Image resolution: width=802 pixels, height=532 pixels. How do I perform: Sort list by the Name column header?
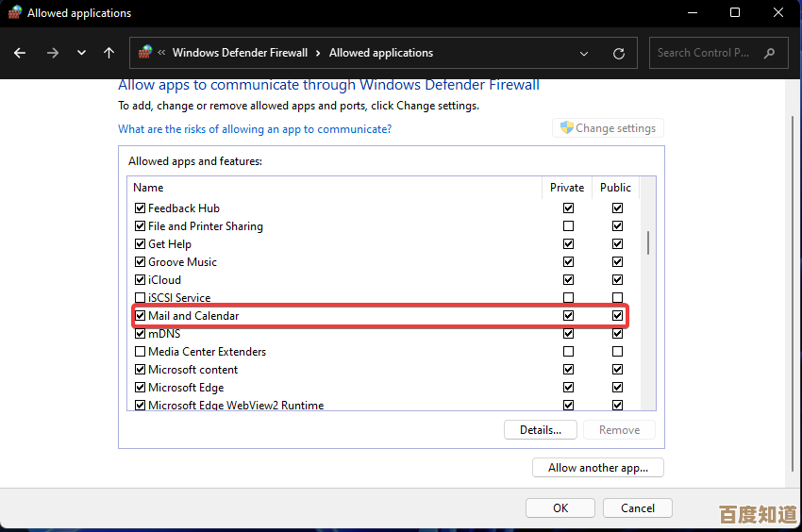(148, 188)
